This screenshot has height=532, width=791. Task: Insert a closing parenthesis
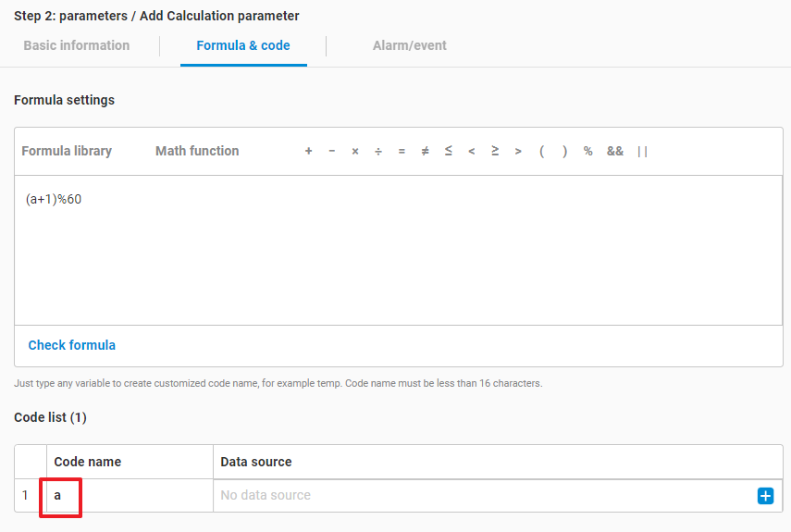click(x=565, y=152)
